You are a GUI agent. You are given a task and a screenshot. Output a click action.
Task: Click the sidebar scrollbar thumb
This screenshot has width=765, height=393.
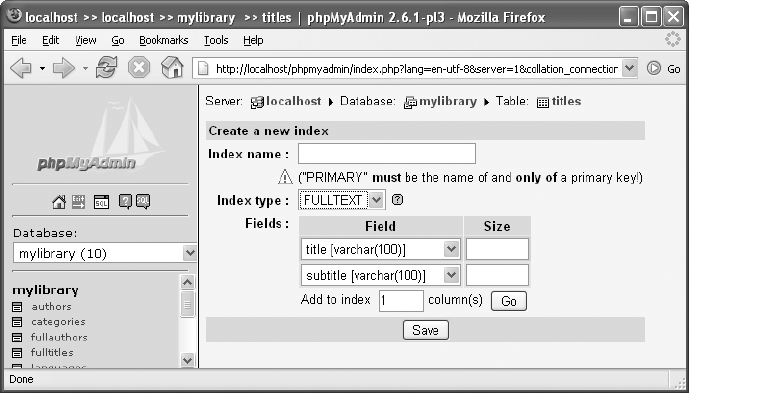tap(187, 304)
